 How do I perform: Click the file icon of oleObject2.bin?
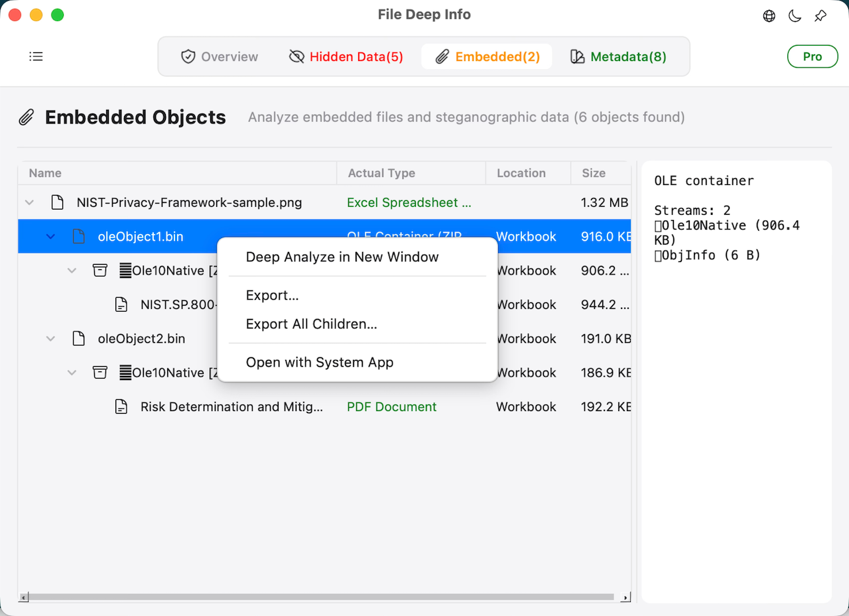click(x=78, y=338)
